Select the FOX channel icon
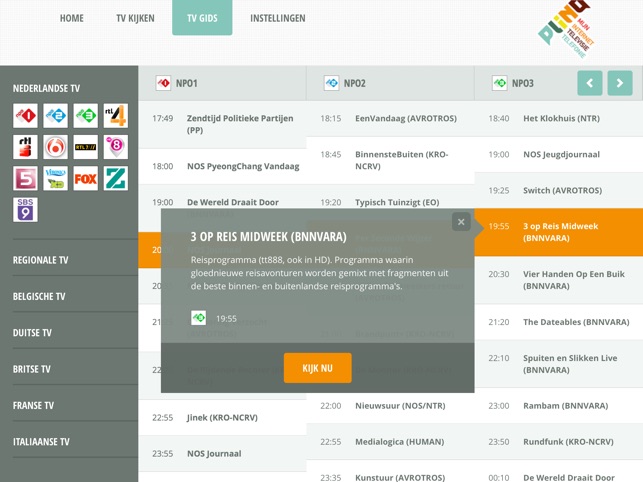The height and width of the screenshot is (482, 643). (x=86, y=178)
